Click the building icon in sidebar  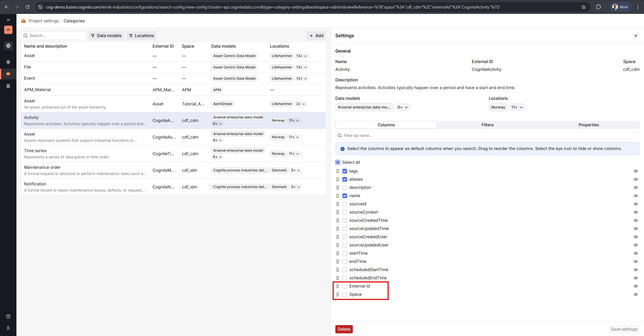pos(8,86)
